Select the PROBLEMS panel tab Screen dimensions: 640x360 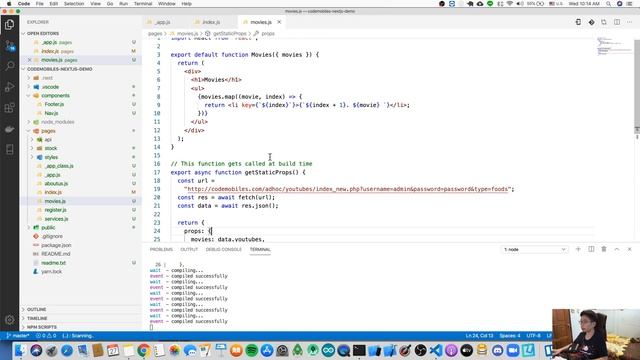(161, 249)
